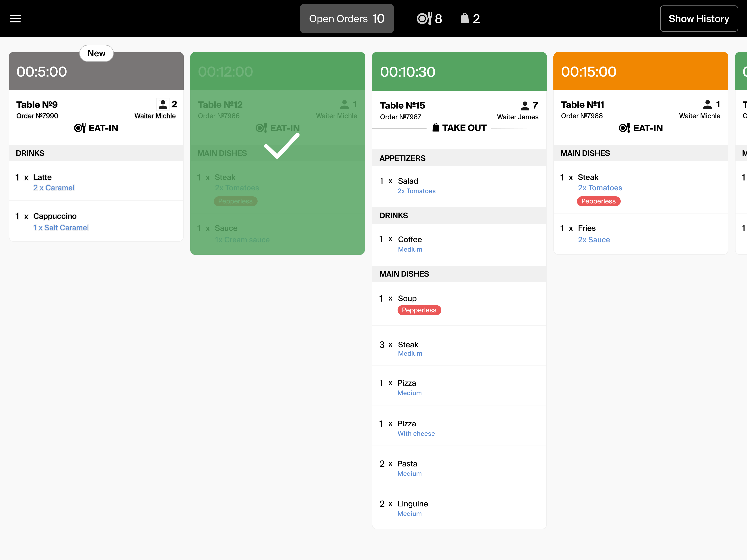The height and width of the screenshot is (560, 747).
Task: Select the Sauce item on Table №12
Action: (x=278, y=234)
